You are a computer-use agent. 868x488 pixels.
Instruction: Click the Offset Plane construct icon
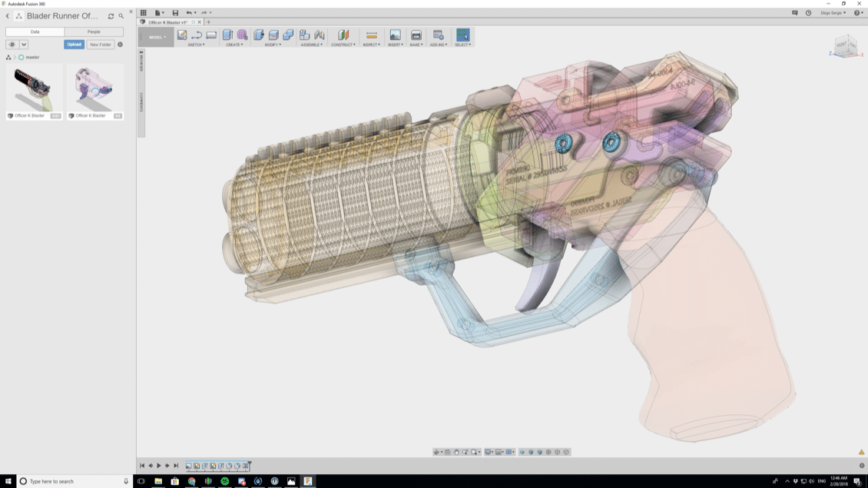click(343, 35)
